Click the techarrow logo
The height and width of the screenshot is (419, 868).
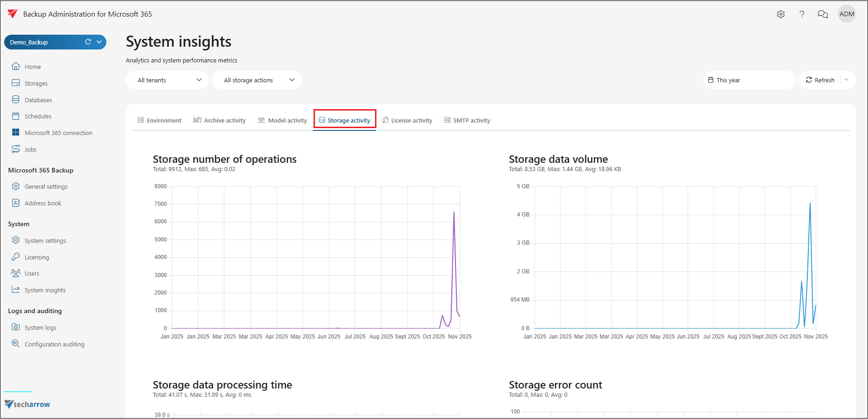(28, 404)
